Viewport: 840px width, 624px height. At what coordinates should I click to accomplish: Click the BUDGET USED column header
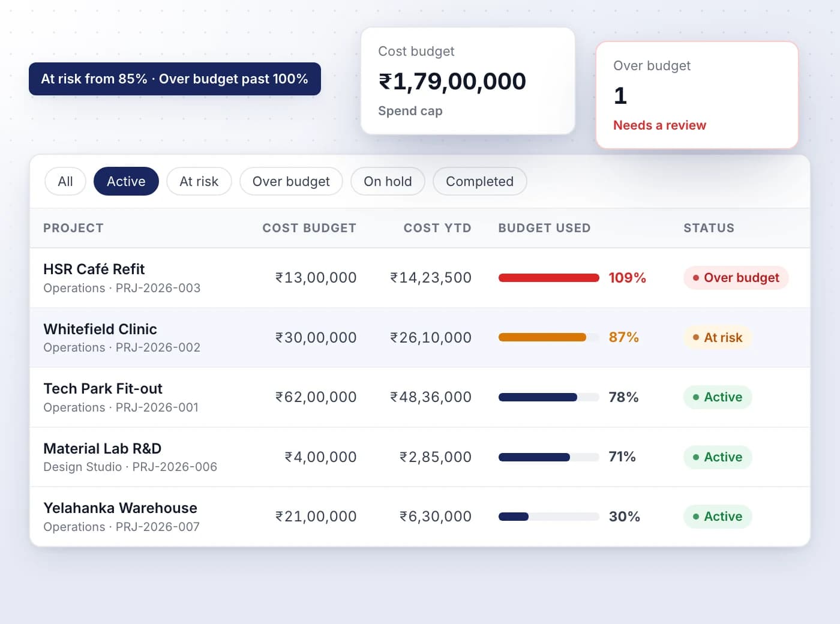pos(544,228)
